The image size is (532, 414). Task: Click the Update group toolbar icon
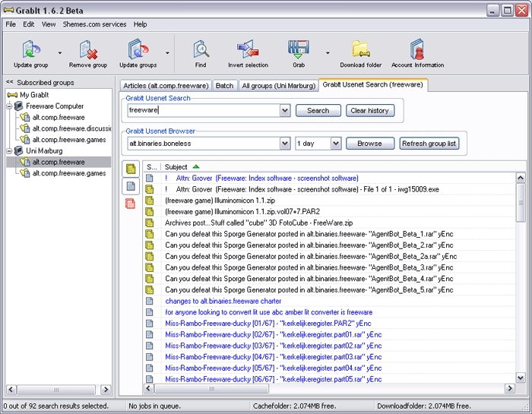[x=30, y=51]
